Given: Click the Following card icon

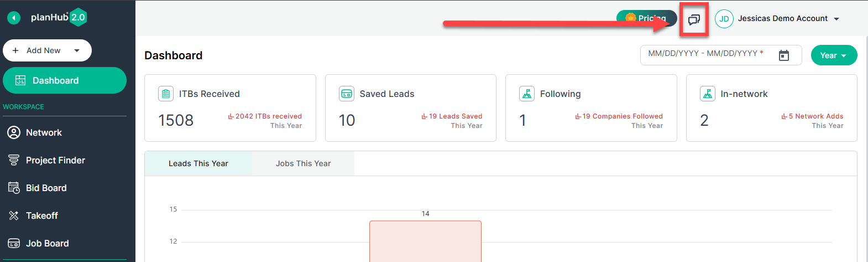Looking at the screenshot, I should point(527,94).
